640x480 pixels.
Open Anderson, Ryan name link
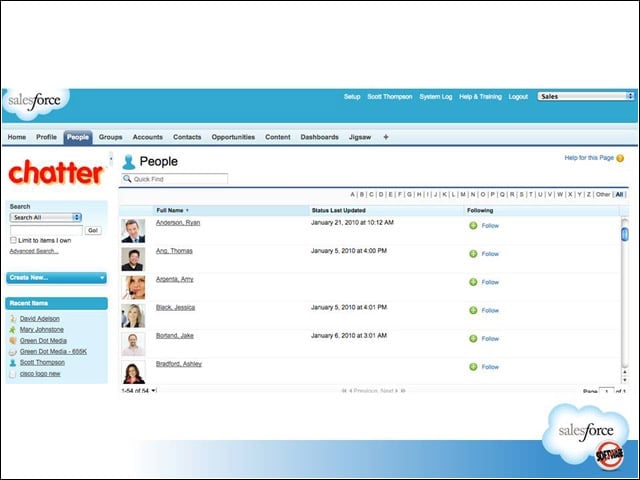pyautogui.click(x=178, y=222)
